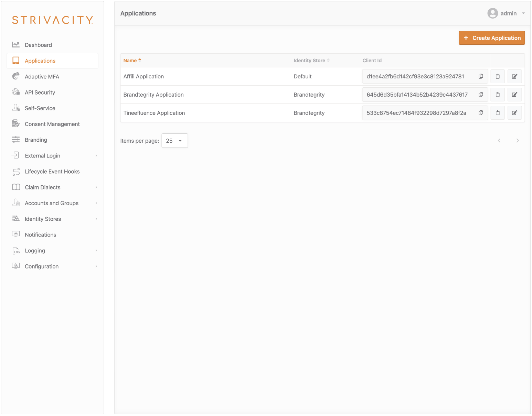Click Brandtegrity store in Tineefluence row
The height and width of the screenshot is (416, 532).
[309, 113]
